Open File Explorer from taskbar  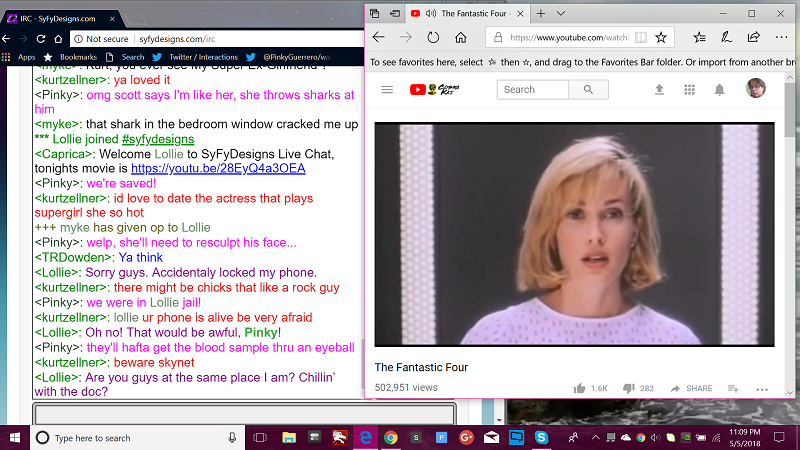point(289,438)
